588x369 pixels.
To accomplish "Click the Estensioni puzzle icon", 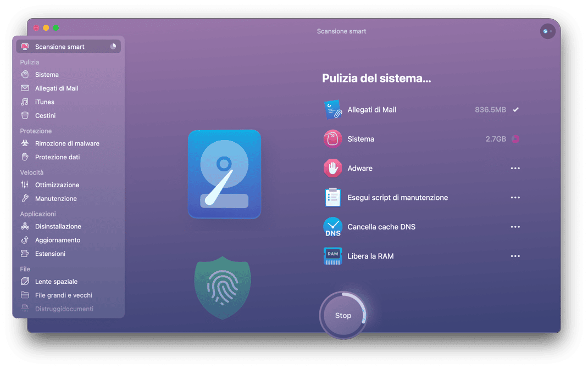I will (x=25, y=253).
